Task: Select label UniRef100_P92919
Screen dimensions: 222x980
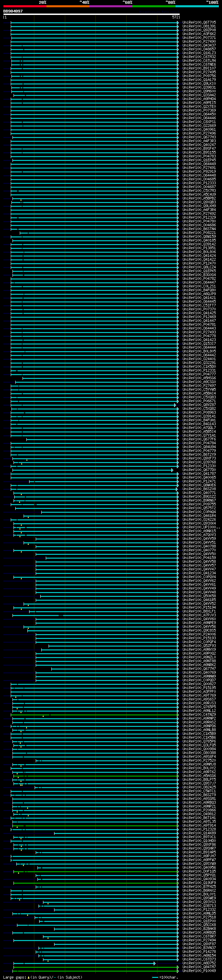Action: (x=199, y=172)
